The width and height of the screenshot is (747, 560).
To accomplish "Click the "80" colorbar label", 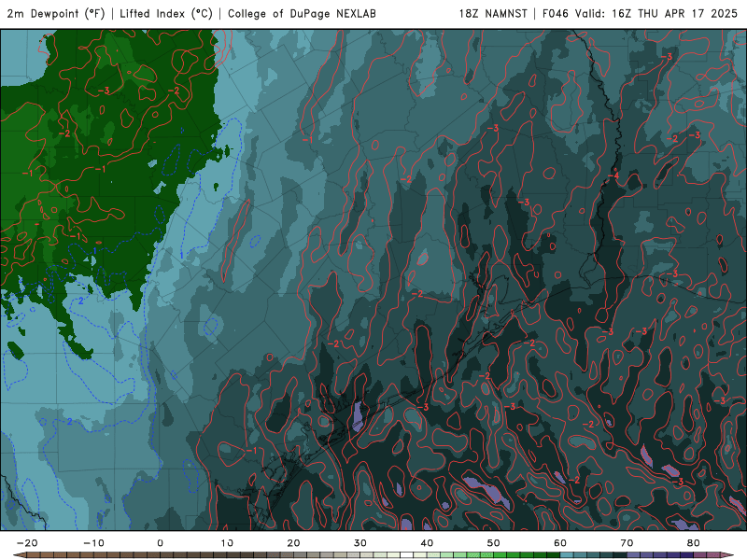I will [x=694, y=543].
